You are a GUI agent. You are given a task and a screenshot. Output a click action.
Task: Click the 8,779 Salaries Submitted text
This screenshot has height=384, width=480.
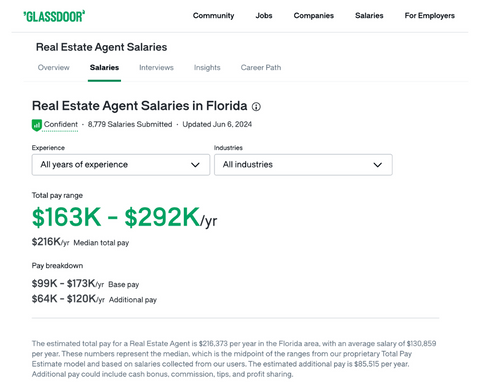(x=130, y=124)
